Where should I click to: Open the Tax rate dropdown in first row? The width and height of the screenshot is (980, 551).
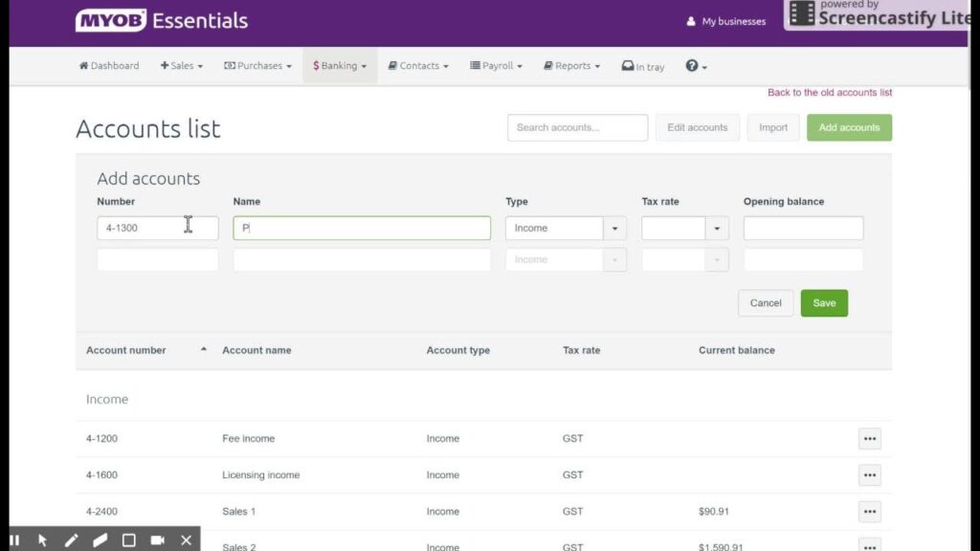(x=717, y=229)
